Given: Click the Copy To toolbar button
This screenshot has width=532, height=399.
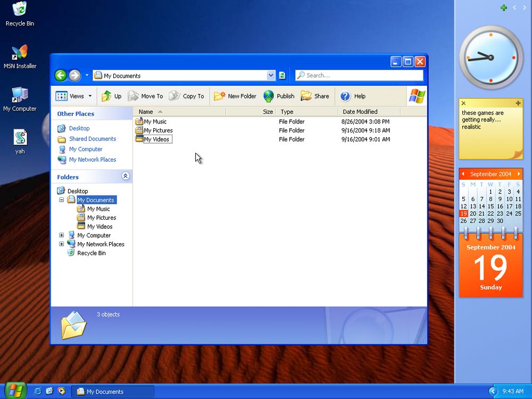Looking at the screenshot, I should [x=187, y=96].
